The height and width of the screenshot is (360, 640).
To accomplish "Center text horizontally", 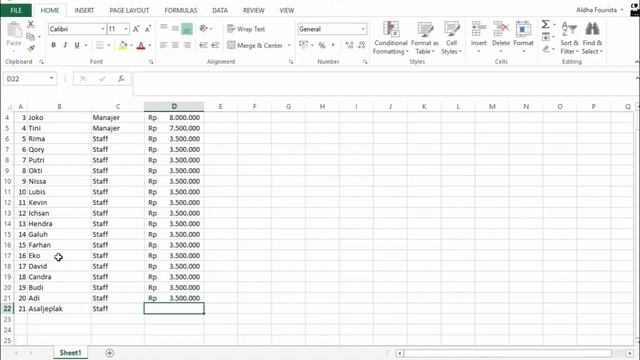I will pyautogui.click(x=175, y=45).
